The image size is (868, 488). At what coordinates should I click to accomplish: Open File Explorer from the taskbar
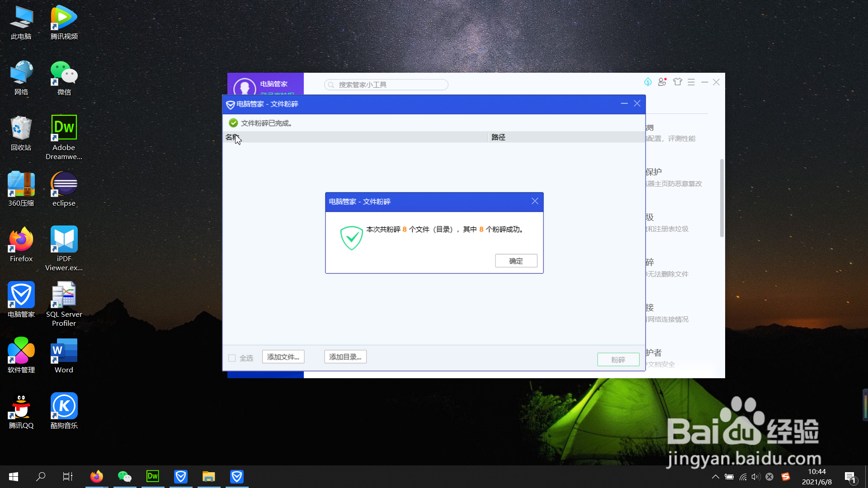(208, 476)
